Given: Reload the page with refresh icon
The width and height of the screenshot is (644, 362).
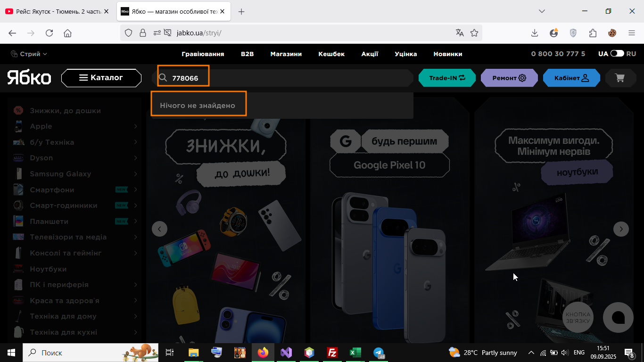Looking at the screenshot, I should point(49,33).
